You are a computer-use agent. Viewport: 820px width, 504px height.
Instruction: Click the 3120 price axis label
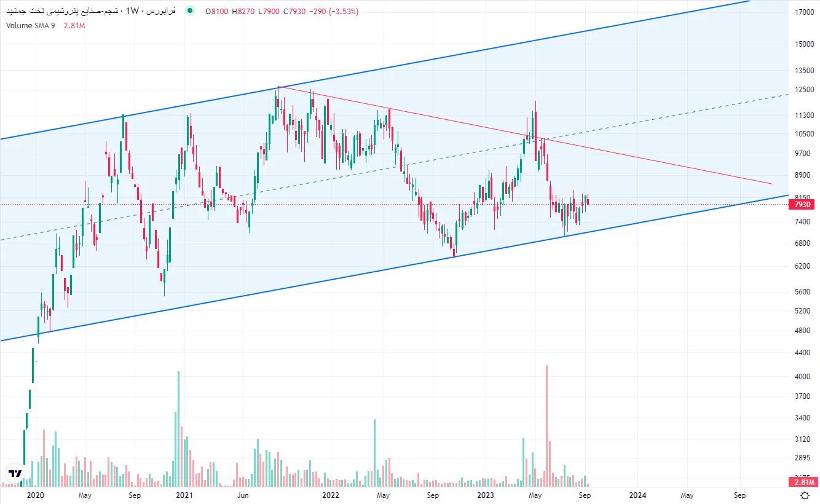pos(804,440)
